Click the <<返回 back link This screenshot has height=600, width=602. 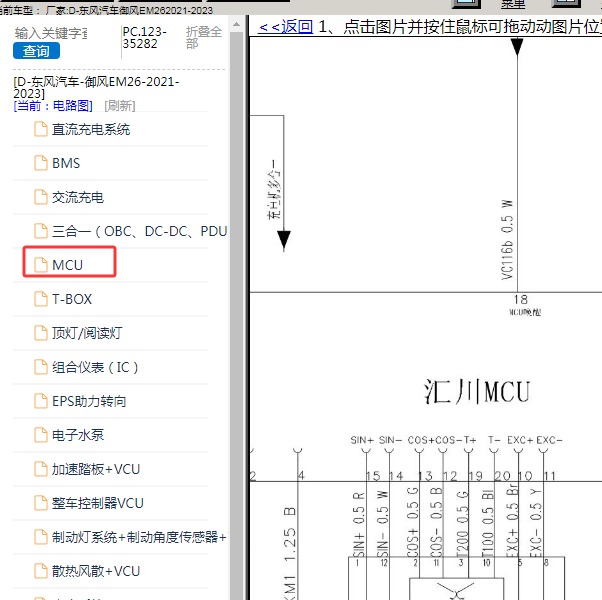pos(286,26)
